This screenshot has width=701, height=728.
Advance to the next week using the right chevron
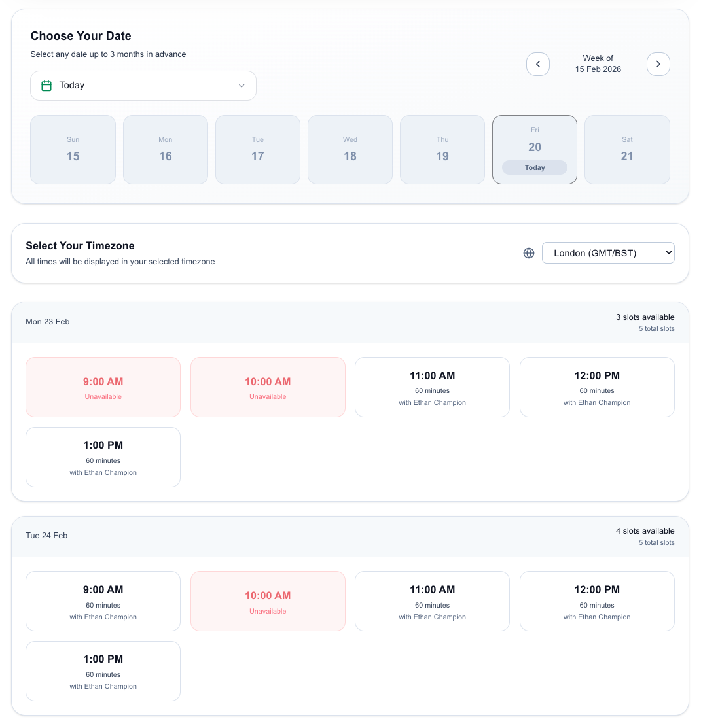click(658, 63)
